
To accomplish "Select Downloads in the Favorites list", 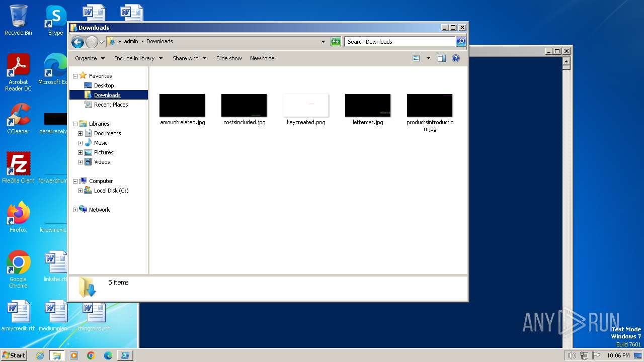I will point(107,95).
